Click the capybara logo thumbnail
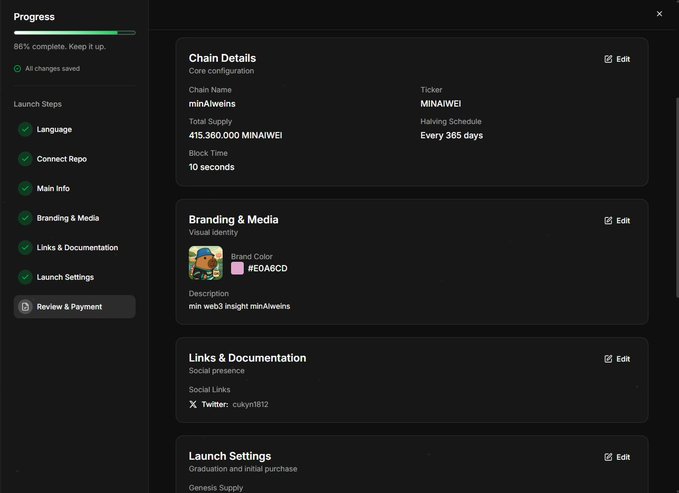This screenshot has width=679, height=493. pos(206,263)
